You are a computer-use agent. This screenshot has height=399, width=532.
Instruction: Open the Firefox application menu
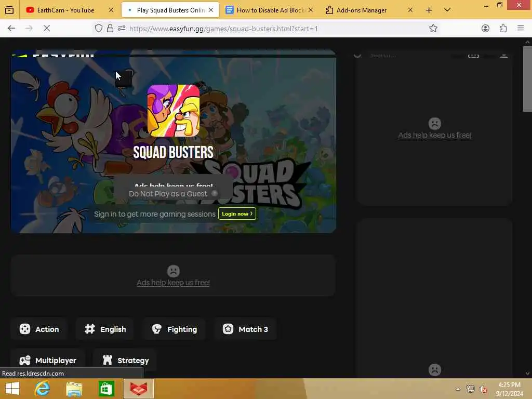521,29
